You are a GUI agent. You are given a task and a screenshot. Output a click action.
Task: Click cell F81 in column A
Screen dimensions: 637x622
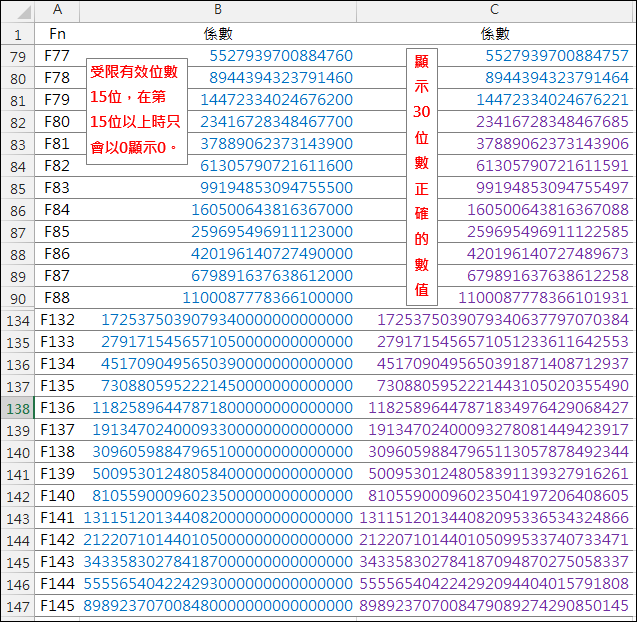[57, 143]
